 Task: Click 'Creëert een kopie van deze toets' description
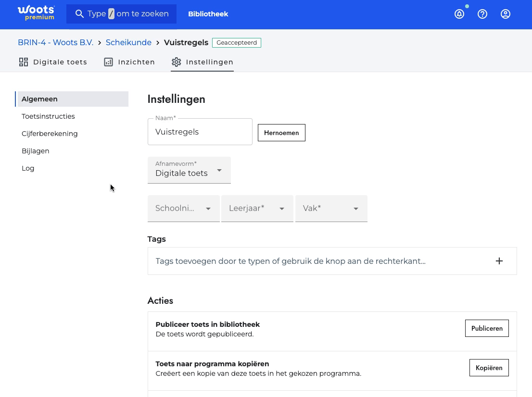click(258, 373)
